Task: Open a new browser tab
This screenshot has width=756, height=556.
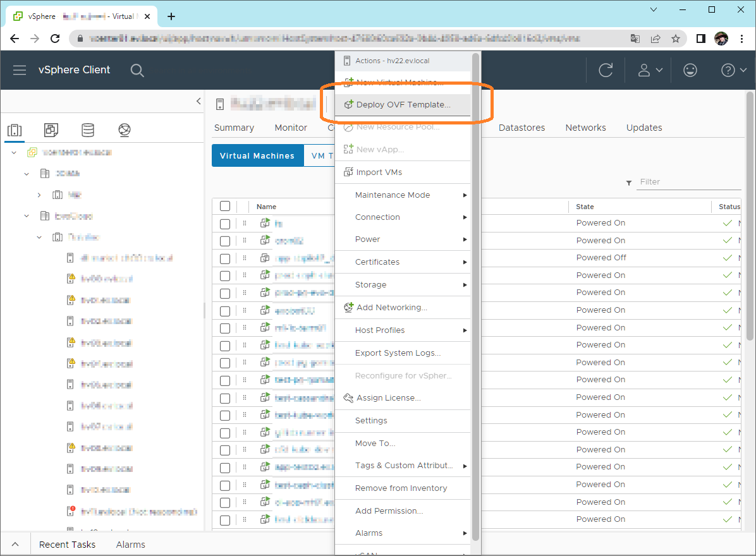Action: click(x=171, y=16)
